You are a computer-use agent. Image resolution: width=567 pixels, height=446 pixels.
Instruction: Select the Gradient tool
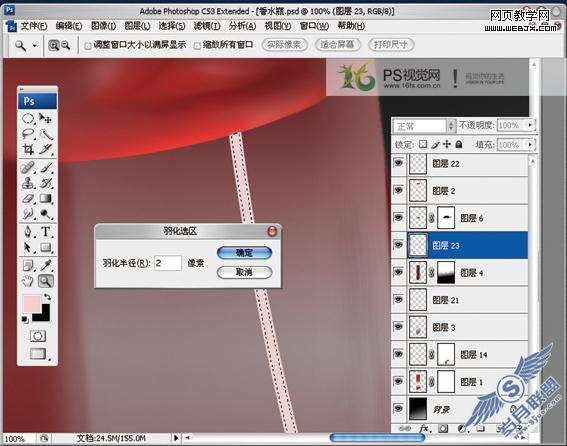click(46, 199)
